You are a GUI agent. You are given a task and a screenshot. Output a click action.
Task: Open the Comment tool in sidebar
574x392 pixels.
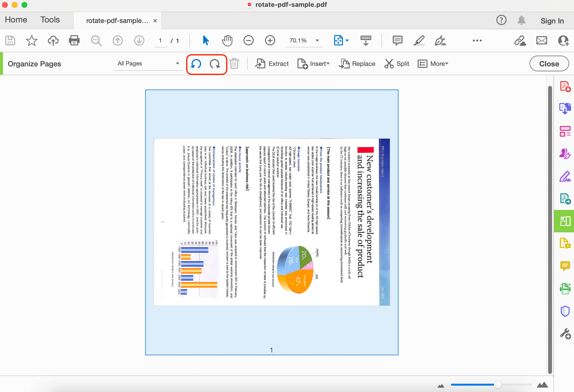[565, 266]
